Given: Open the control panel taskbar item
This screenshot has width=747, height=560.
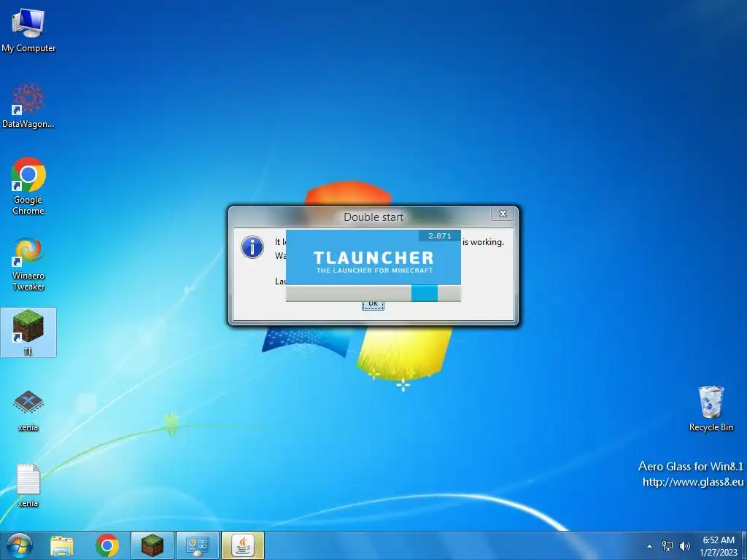Looking at the screenshot, I should tap(197, 545).
